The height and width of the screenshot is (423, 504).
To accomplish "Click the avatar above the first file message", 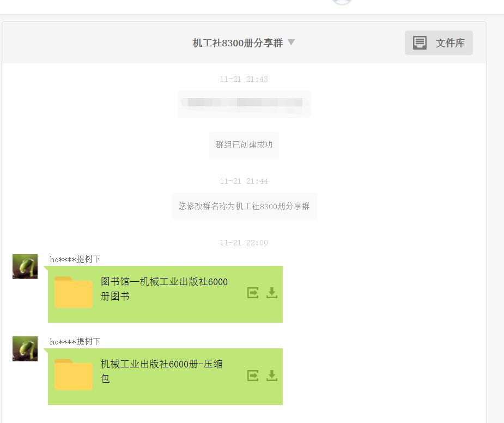I will (x=25, y=267).
